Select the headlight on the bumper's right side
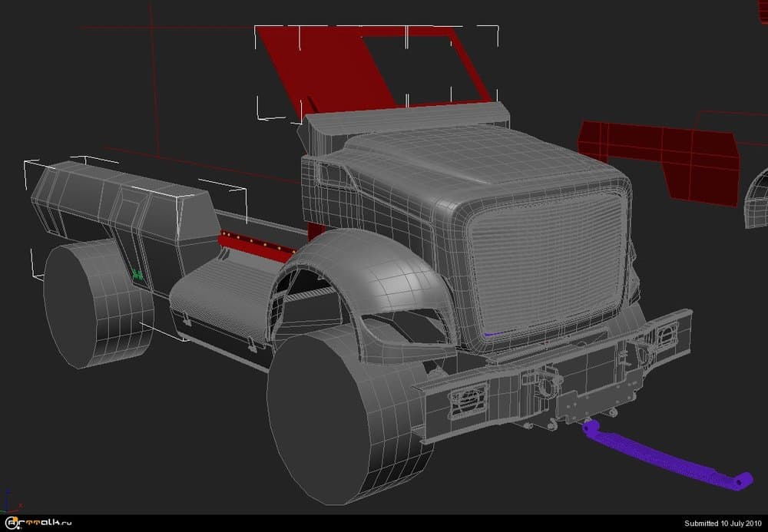 [x=666, y=332]
